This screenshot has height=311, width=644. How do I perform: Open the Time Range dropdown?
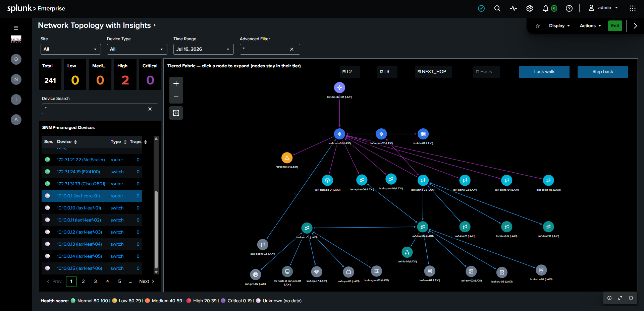pyautogui.click(x=203, y=49)
